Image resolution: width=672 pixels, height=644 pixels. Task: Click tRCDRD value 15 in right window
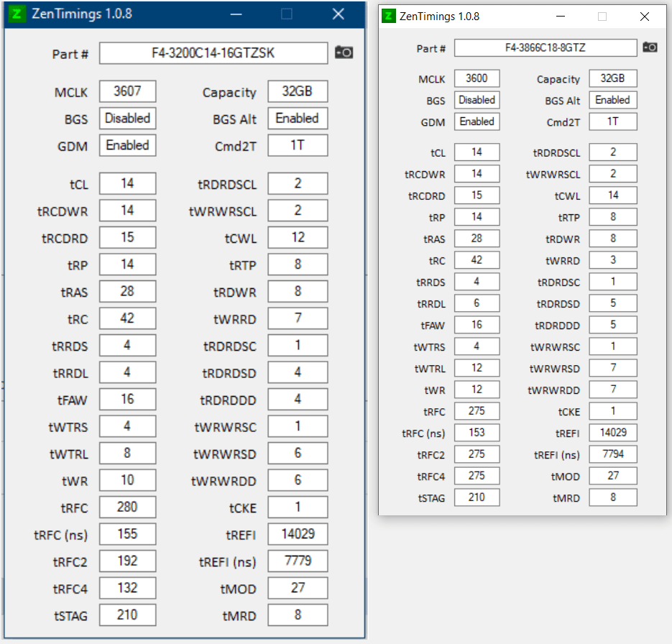pos(477,195)
